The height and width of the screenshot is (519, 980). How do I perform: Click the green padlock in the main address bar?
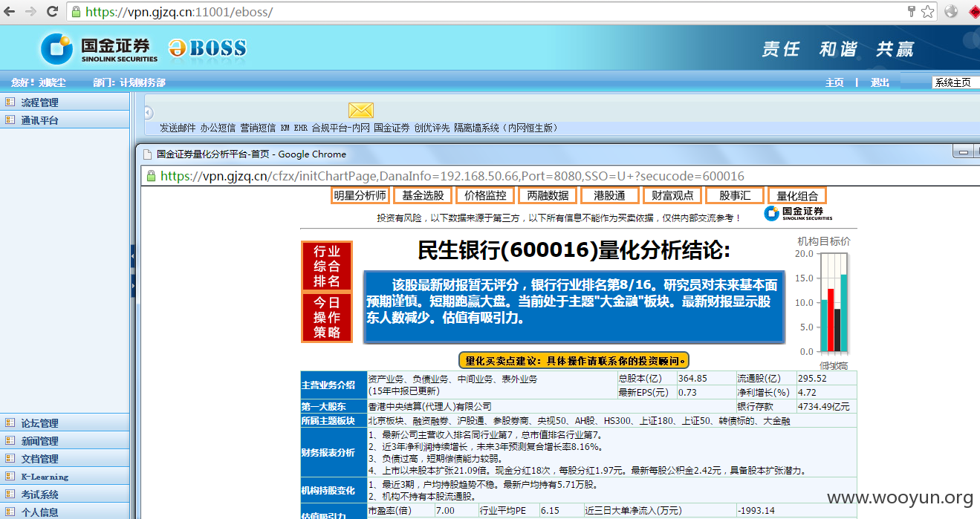[75, 12]
